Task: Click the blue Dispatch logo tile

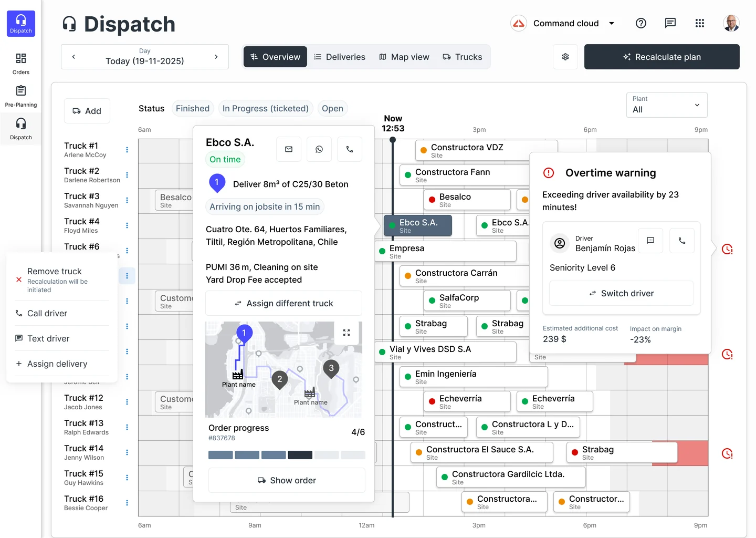Action: (x=21, y=24)
